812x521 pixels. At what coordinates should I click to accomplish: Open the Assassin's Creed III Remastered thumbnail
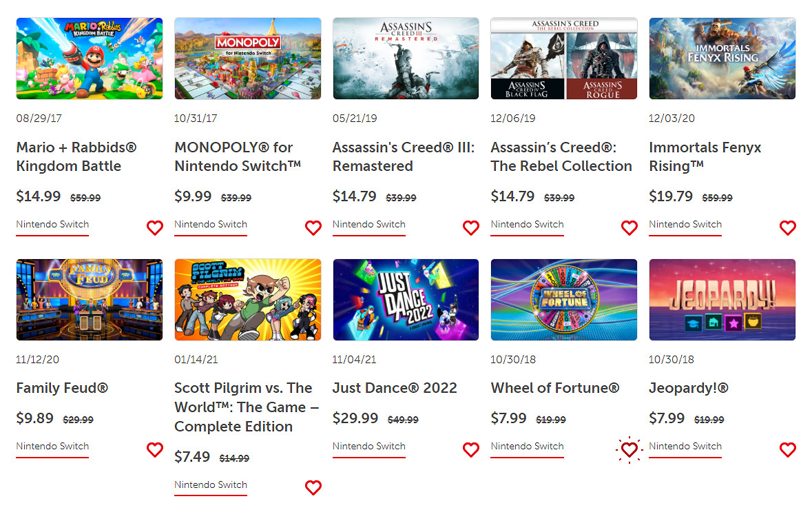point(406,59)
